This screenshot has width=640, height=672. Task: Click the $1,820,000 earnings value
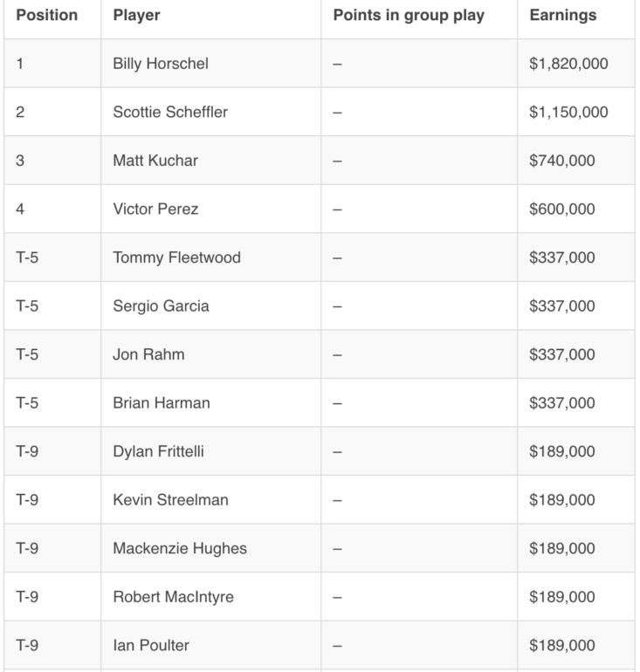(568, 64)
